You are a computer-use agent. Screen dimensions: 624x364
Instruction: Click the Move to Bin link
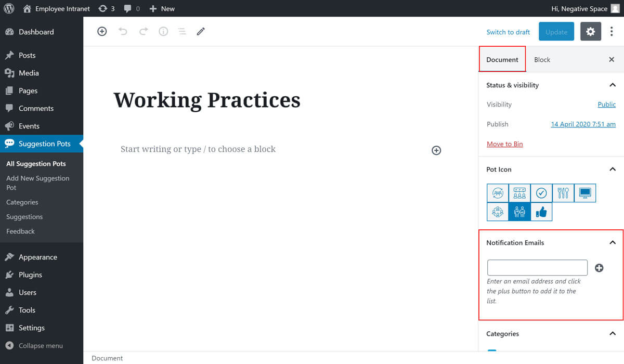(504, 144)
